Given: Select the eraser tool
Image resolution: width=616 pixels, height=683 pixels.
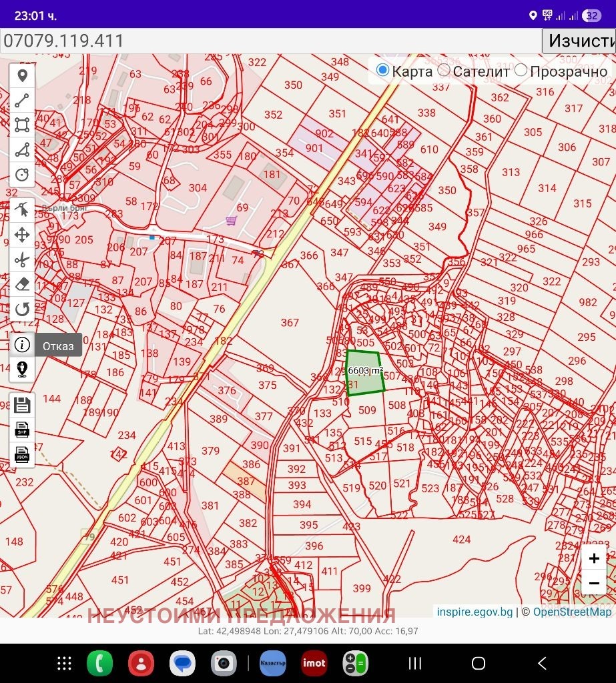Looking at the screenshot, I should [22, 283].
